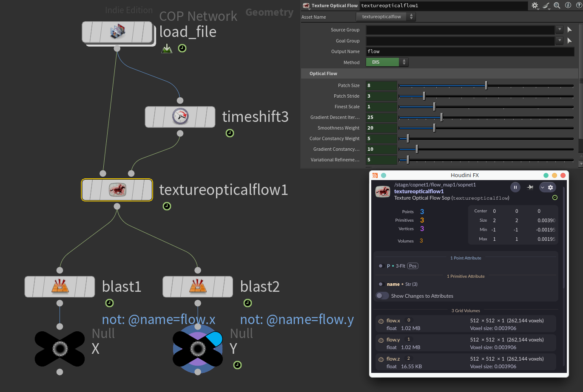Click the flow.y volume grid icon
The image size is (583, 392).
click(x=381, y=340)
